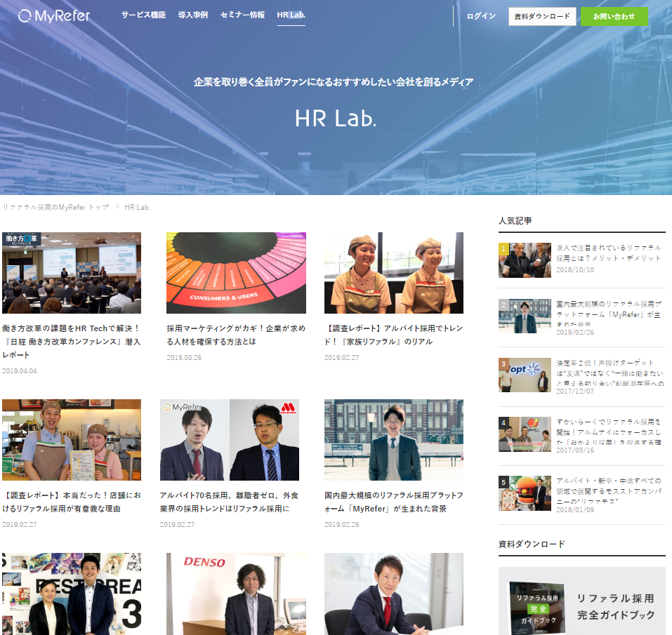The image size is (672, 635).
Task: Click the リファラル採用完全ガイドブック book cover image
Action: (x=536, y=608)
